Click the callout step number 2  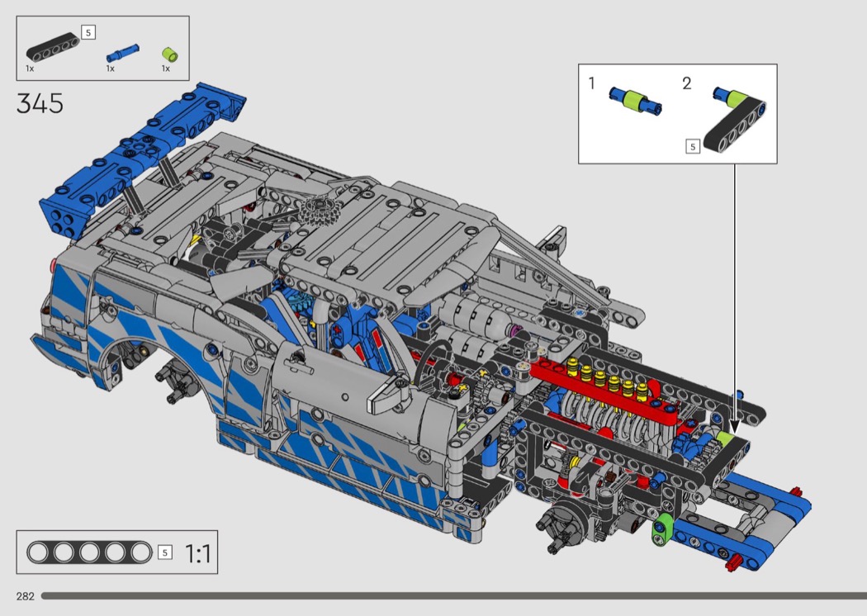pyautogui.click(x=687, y=83)
